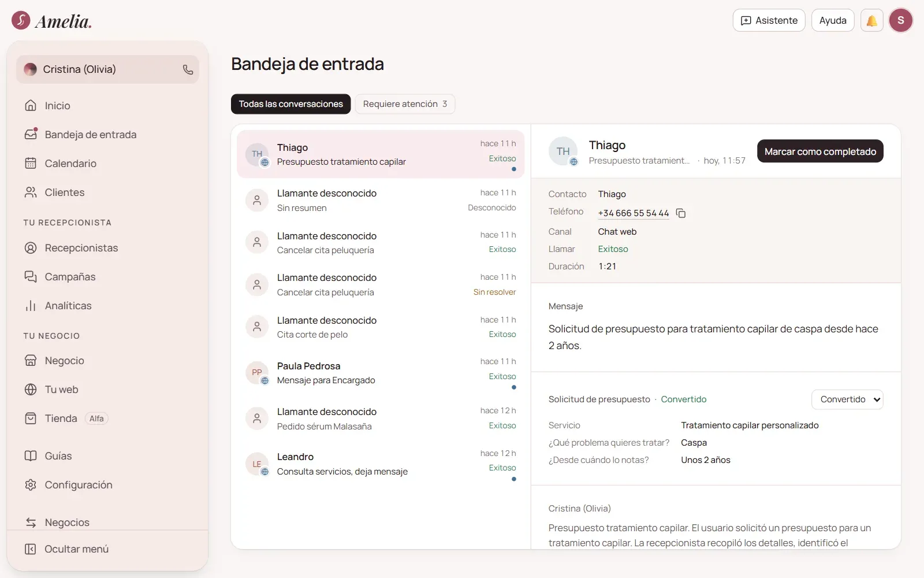Collapse the sidebar via the Ocultar menú icon
924x578 pixels.
point(31,549)
